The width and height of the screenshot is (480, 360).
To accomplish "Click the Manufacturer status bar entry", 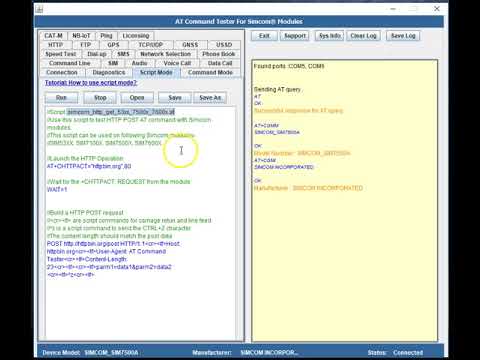I will (245, 353).
